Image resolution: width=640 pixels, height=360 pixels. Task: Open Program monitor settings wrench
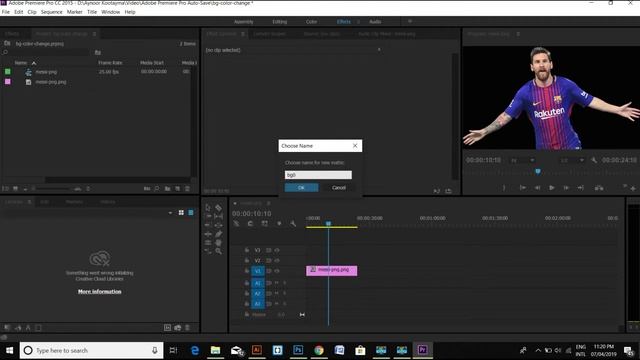coord(594,160)
